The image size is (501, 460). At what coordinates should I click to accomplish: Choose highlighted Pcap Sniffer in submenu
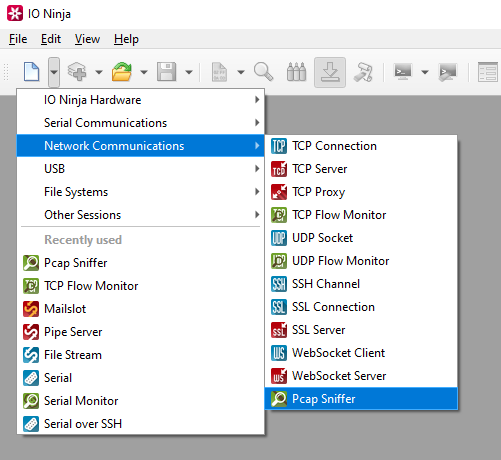pos(361,399)
